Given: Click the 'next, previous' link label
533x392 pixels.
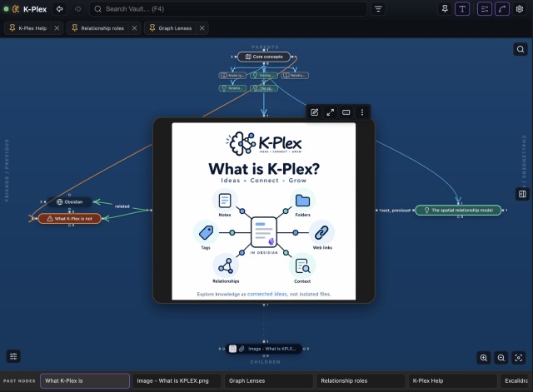Looking at the screenshot, I should [395, 211].
